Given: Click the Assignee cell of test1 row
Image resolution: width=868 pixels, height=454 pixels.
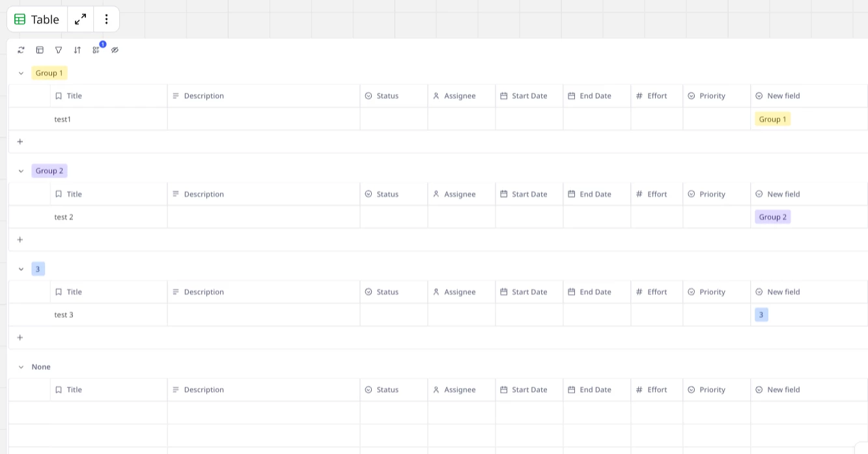Looking at the screenshot, I should [462, 119].
